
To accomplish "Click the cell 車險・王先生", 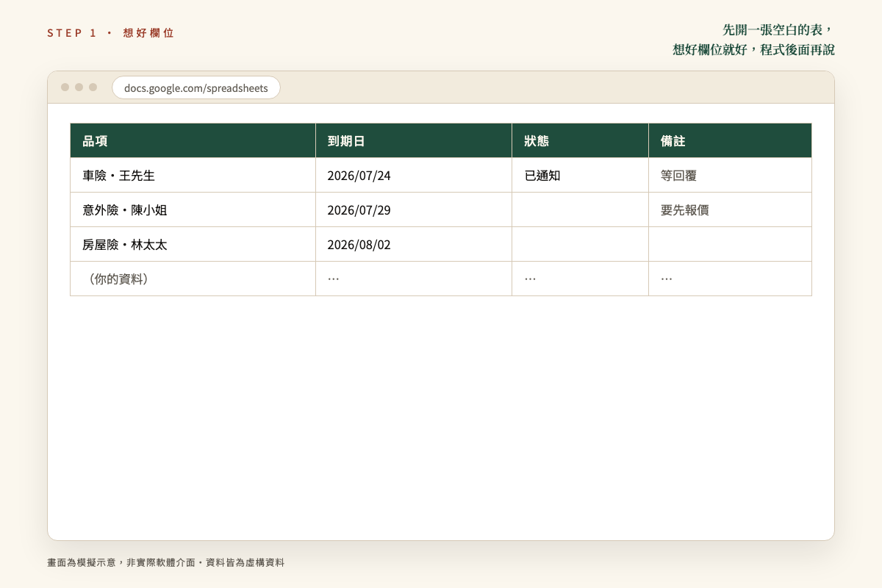I will (193, 175).
